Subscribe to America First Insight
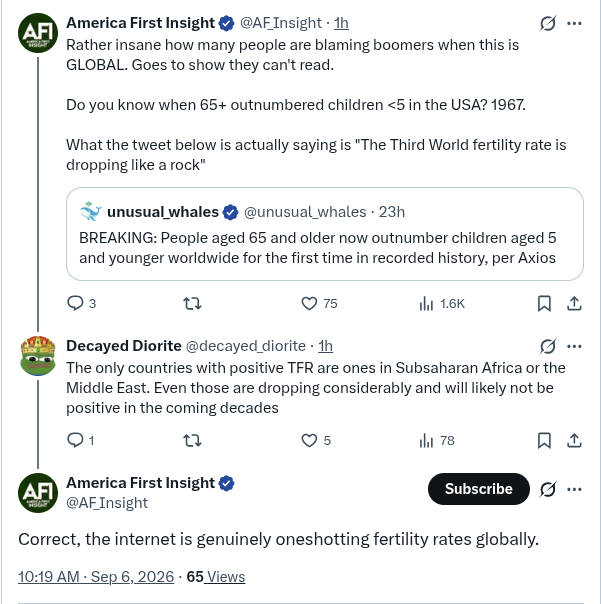The height and width of the screenshot is (604, 601). (x=478, y=489)
